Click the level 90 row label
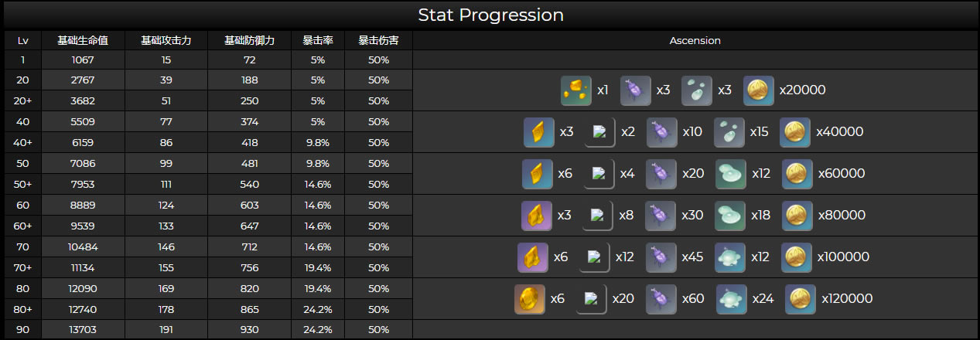This screenshot has width=980, height=340. click(23, 330)
